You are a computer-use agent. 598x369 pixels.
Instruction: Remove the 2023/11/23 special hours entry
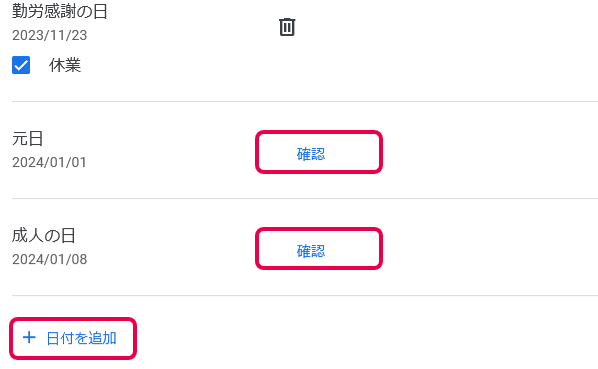coord(287,27)
